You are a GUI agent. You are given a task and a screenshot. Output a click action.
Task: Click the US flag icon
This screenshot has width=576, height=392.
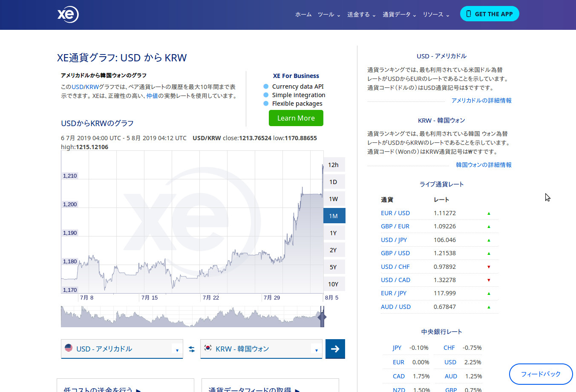coord(69,348)
